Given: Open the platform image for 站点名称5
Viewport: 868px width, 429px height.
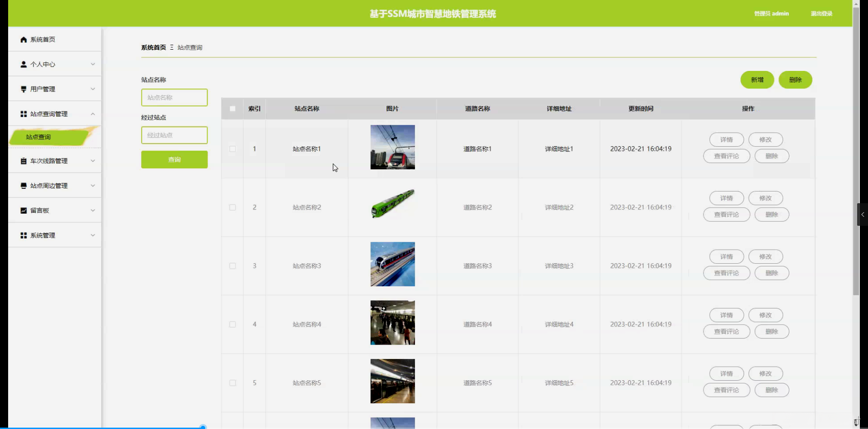Looking at the screenshot, I should 392,381.
